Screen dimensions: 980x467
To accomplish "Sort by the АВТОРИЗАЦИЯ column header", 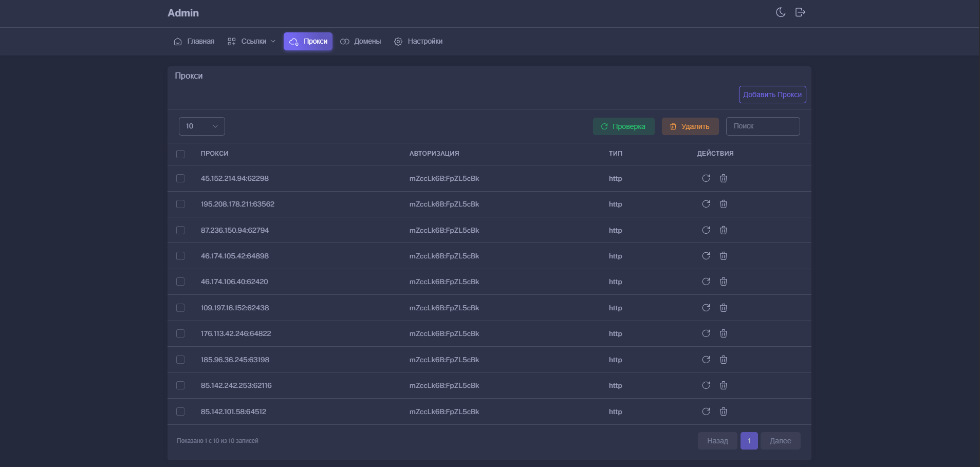I will click(434, 154).
